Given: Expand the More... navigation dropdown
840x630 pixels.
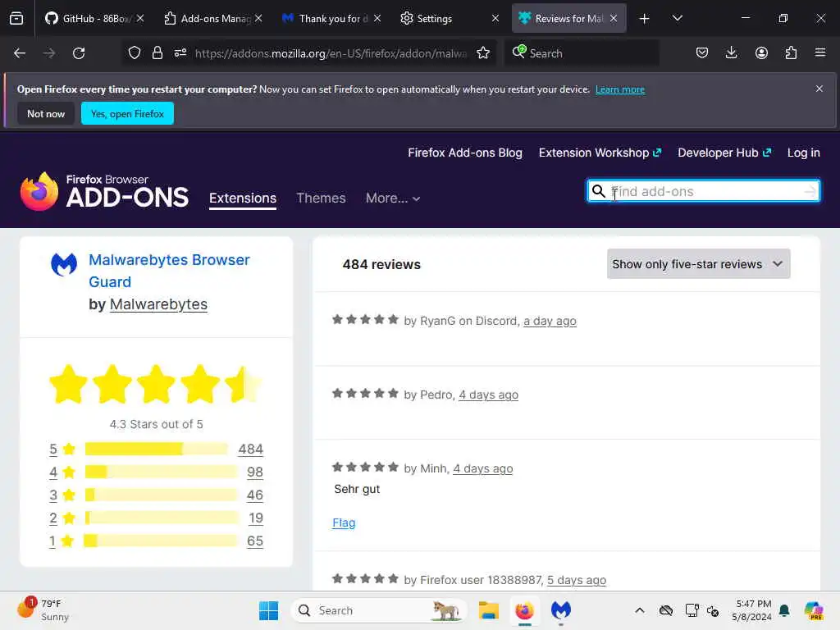Looking at the screenshot, I should click(393, 199).
